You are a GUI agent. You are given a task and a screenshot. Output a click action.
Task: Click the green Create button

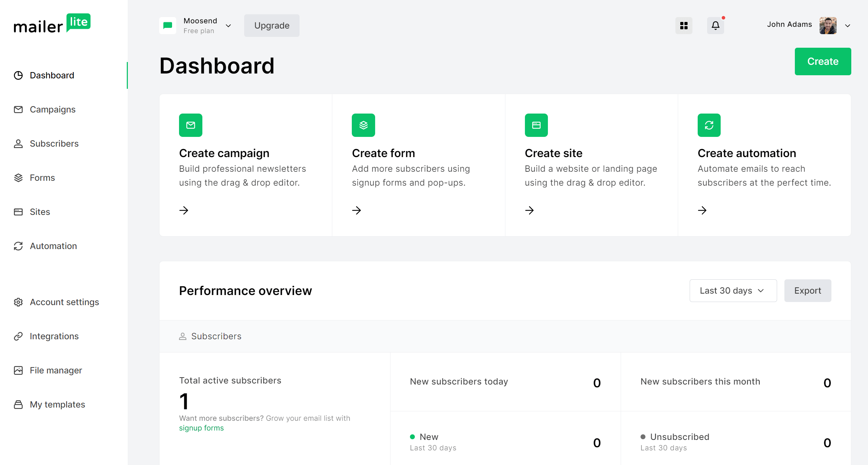pos(823,61)
